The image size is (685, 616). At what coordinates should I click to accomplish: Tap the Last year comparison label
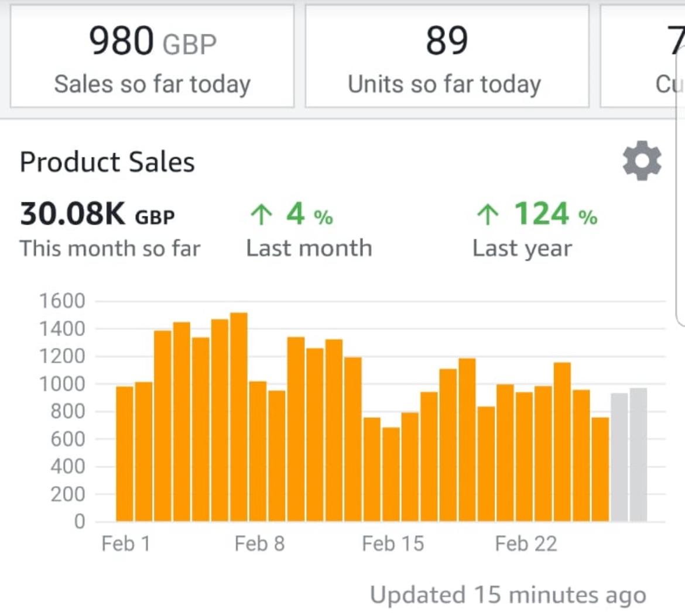[522, 248]
